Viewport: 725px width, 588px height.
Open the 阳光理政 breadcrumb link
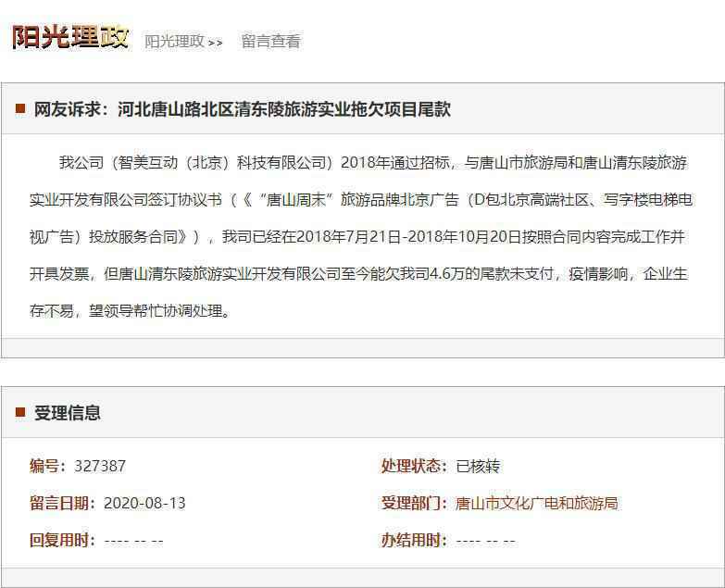point(174,42)
